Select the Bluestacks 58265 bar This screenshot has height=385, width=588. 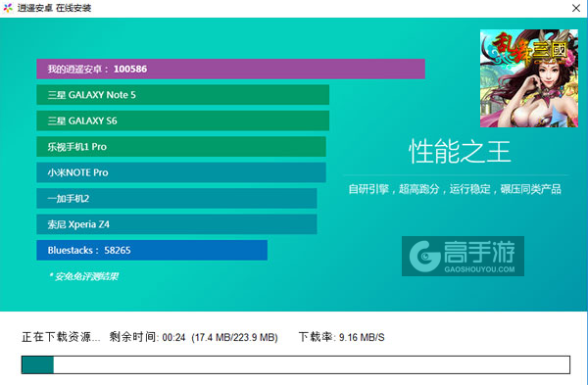click(152, 250)
